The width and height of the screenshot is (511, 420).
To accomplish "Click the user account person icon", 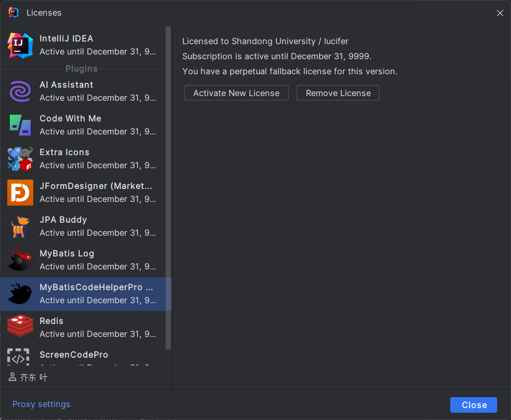I will 12,377.
